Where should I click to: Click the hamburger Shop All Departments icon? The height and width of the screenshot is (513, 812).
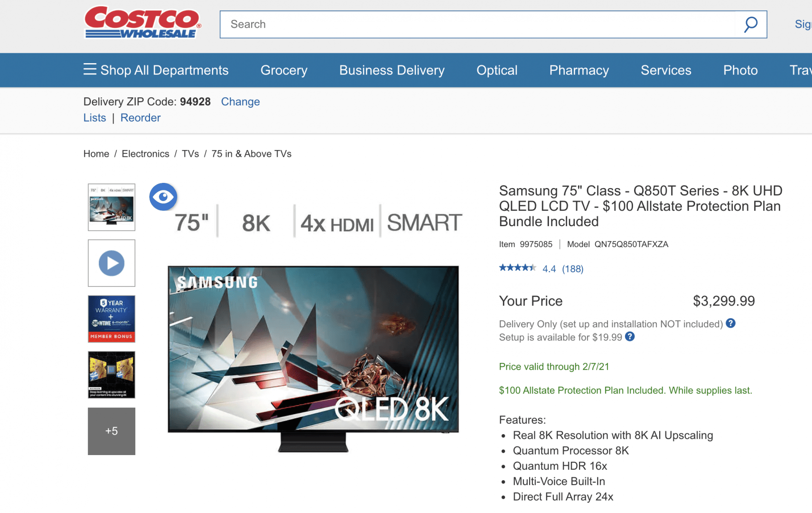(x=90, y=69)
